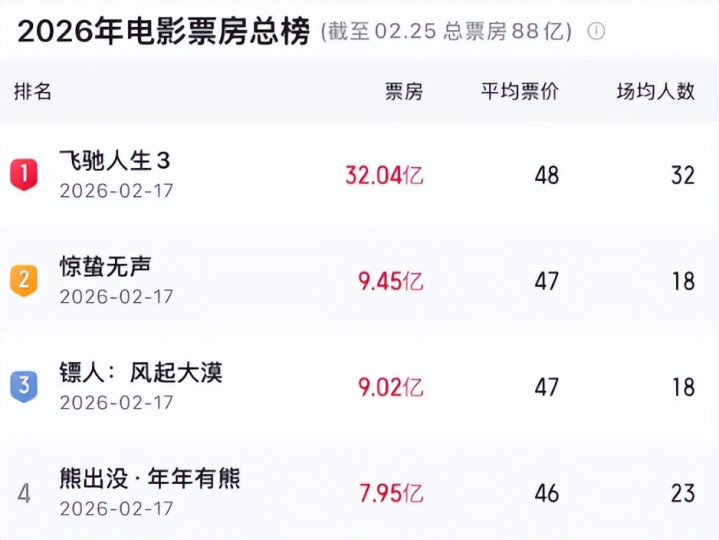The width and height of the screenshot is (719, 540).
Task: Open the film 惊蛰无声
Action: (105, 267)
